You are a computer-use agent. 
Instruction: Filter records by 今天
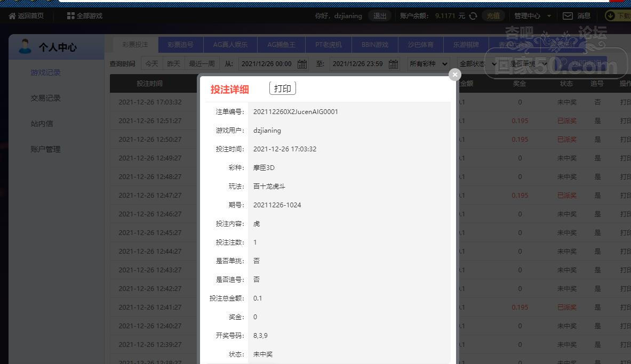pos(151,63)
